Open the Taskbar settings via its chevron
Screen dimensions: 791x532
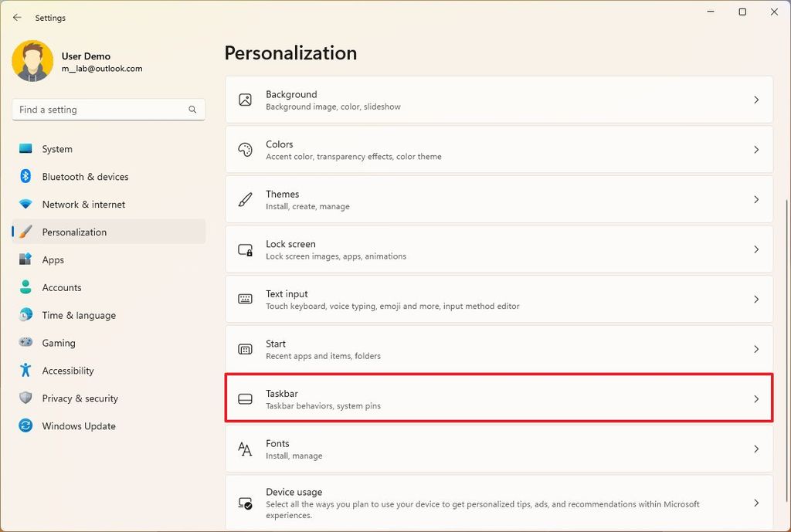(x=756, y=398)
